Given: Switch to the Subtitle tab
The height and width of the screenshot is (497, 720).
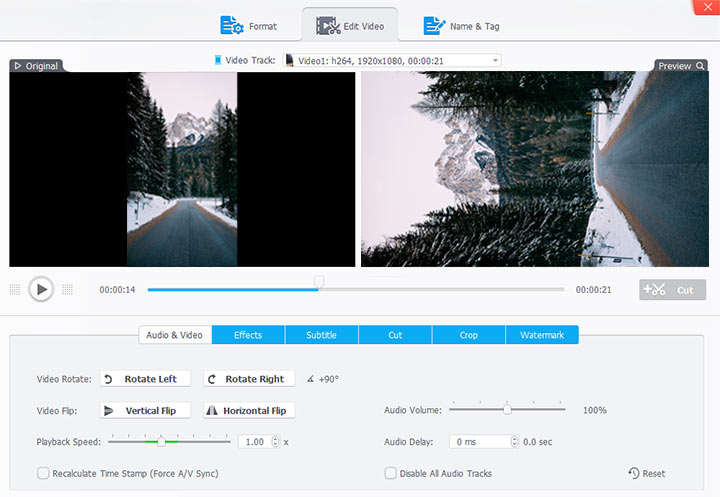Looking at the screenshot, I should coord(321,335).
